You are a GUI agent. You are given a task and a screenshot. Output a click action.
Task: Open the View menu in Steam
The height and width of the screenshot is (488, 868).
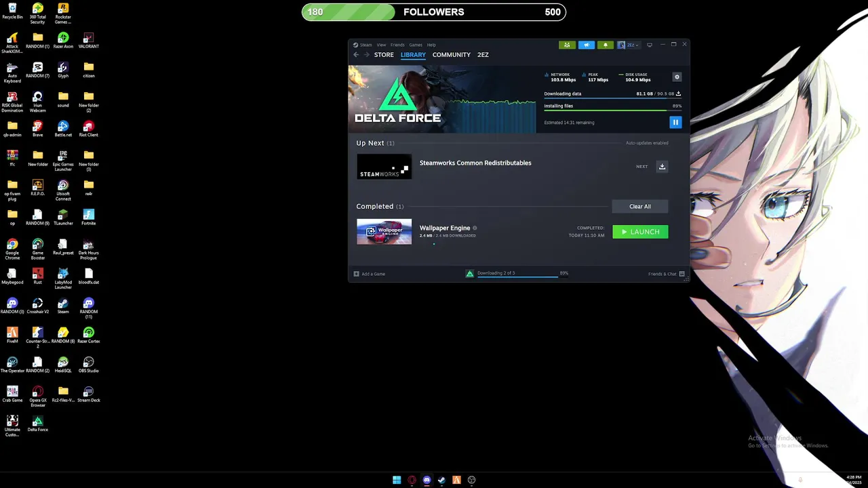pos(381,45)
